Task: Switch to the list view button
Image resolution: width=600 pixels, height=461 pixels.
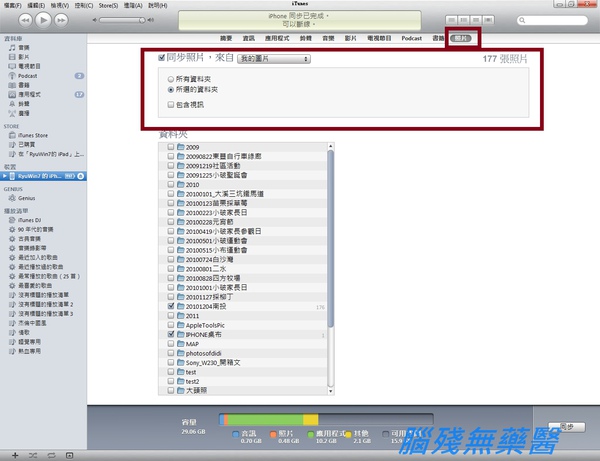Action: (452, 20)
